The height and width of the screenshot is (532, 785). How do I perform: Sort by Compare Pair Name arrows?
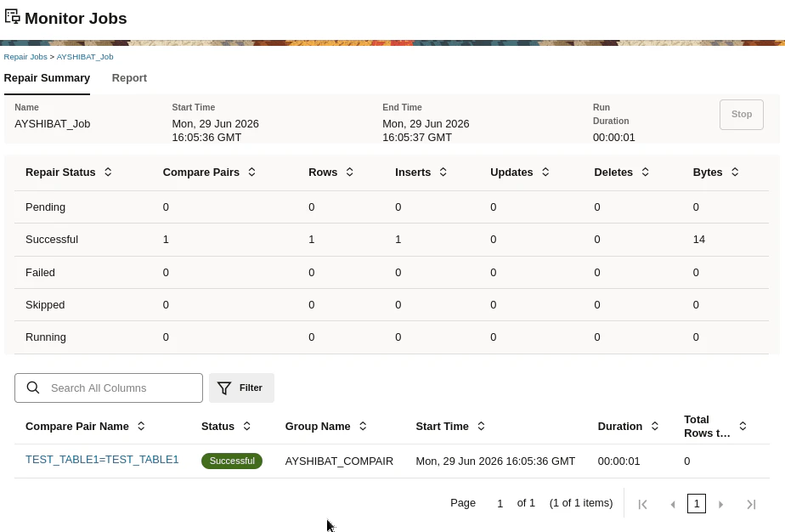tap(141, 427)
